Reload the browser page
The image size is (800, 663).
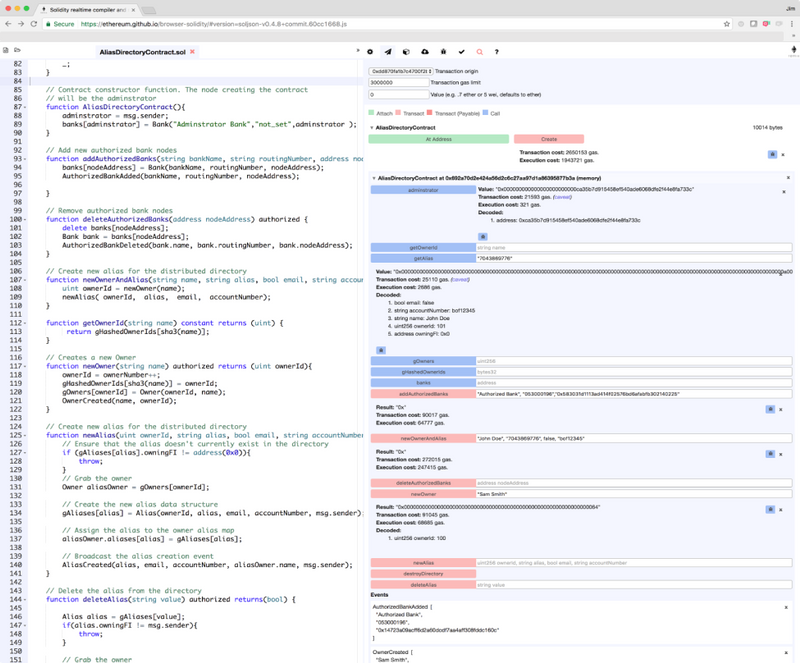(34, 24)
